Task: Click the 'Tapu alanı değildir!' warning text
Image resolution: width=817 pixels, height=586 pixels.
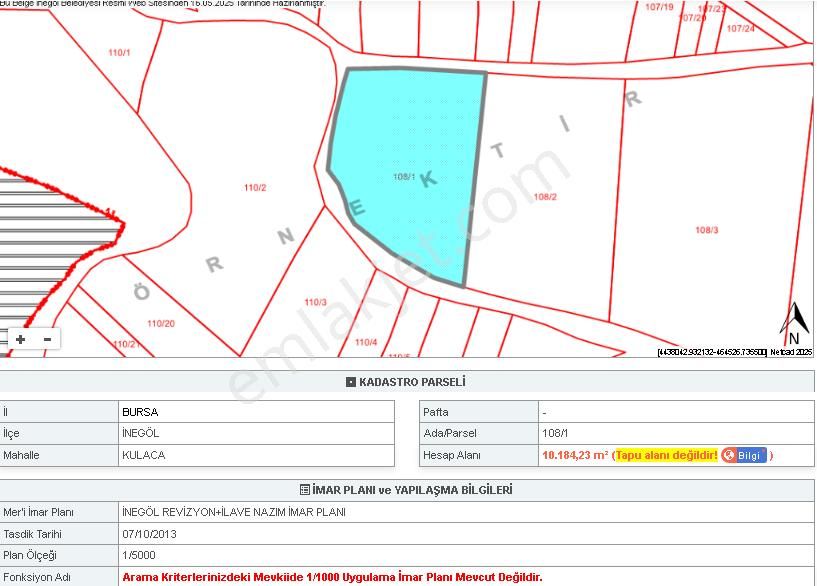Action: point(666,455)
